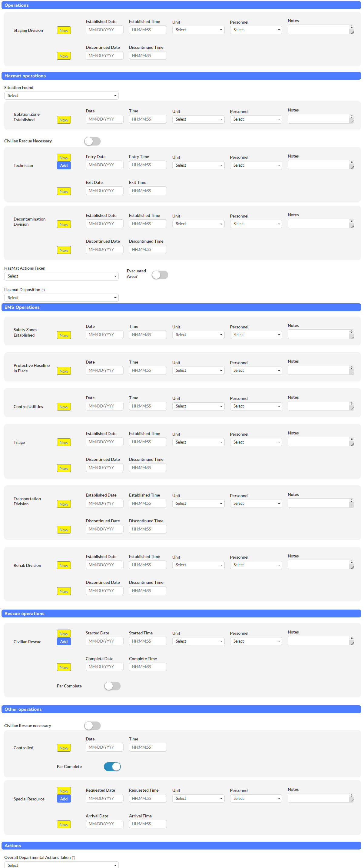Focus Staging Division Established Date field

[x=104, y=30]
